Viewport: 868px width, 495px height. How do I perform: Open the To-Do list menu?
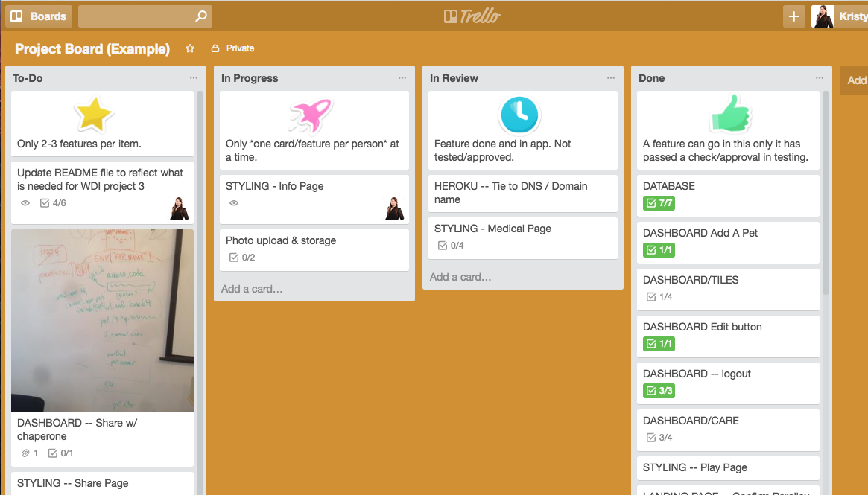coord(194,77)
